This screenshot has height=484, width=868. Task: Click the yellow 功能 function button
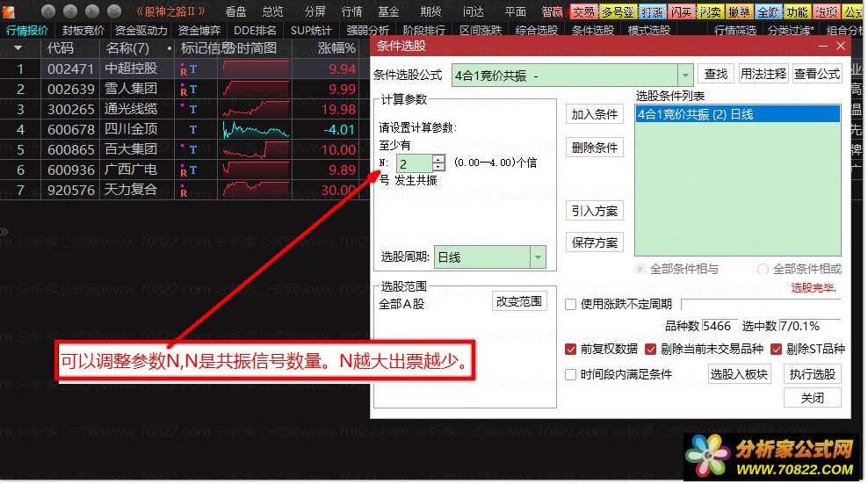click(x=797, y=11)
